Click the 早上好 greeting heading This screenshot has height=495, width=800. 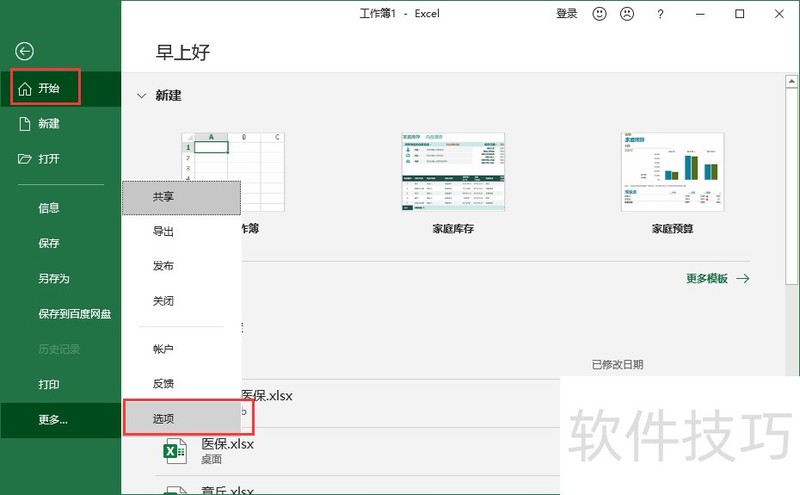pyautogui.click(x=183, y=52)
